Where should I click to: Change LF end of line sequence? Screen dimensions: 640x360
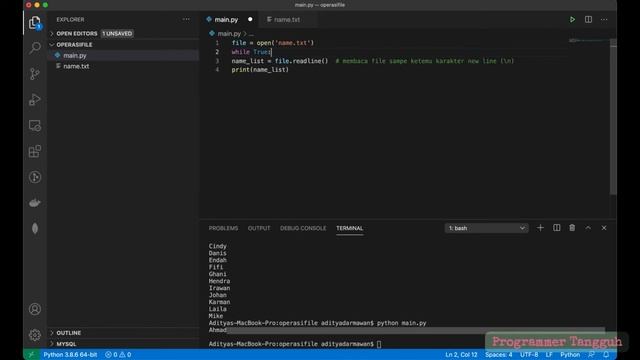(x=549, y=355)
